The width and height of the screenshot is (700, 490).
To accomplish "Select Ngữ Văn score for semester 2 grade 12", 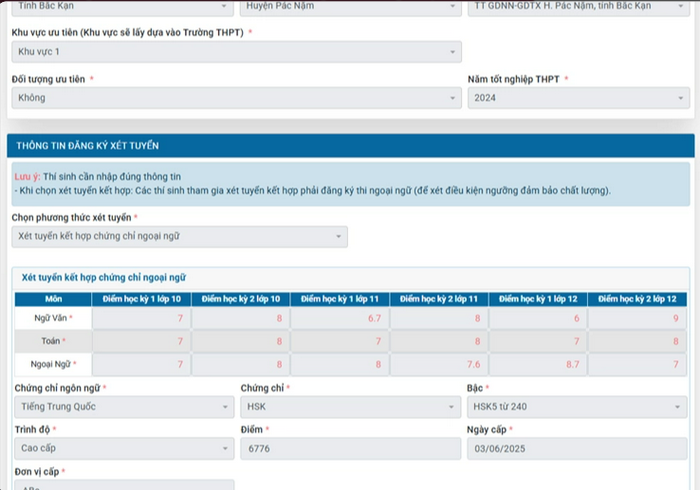I will tap(637, 318).
